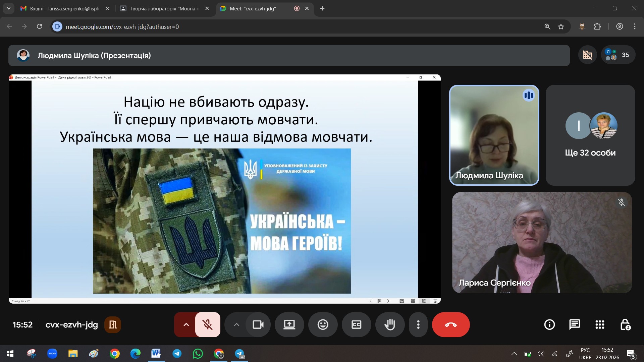Open the Ще 32 особи tile
Screen dimensions: 644x362
(x=590, y=135)
